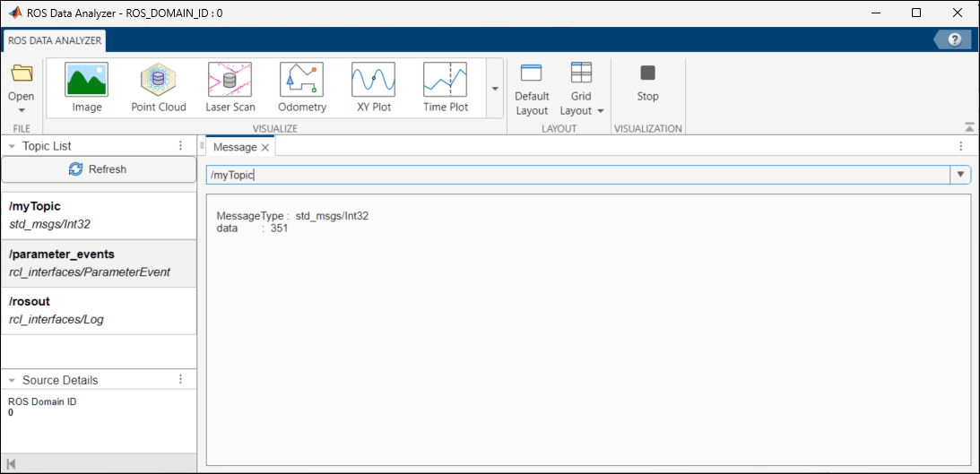Click the MessageType std_msgs/Int32 text
980x474 pixels.
pos(292,216)
